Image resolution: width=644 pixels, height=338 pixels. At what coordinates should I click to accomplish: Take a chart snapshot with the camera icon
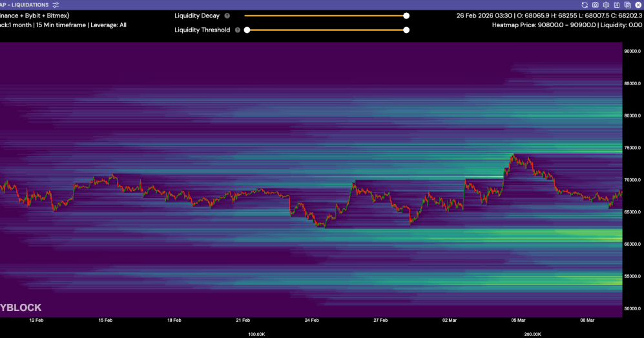[x=595, y=5]
